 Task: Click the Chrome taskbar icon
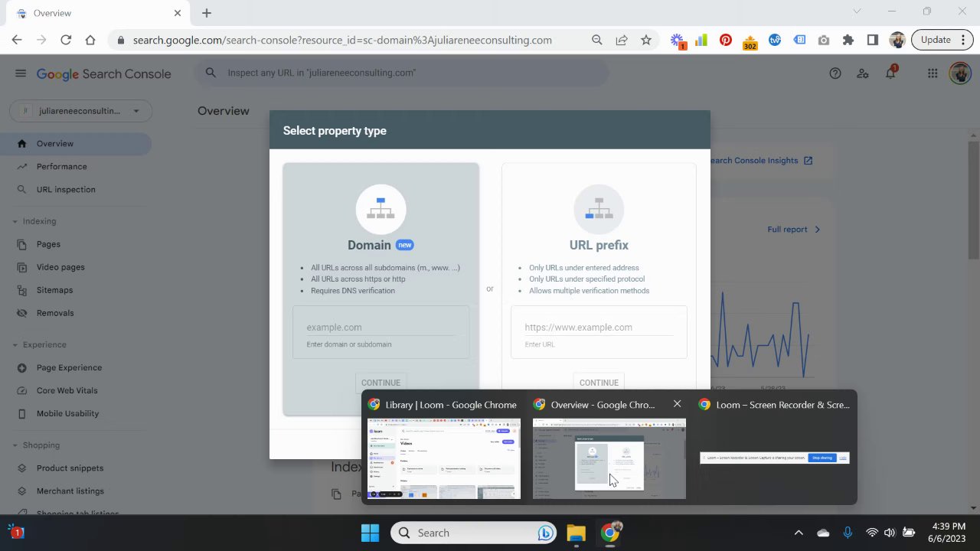coord(610,533)
